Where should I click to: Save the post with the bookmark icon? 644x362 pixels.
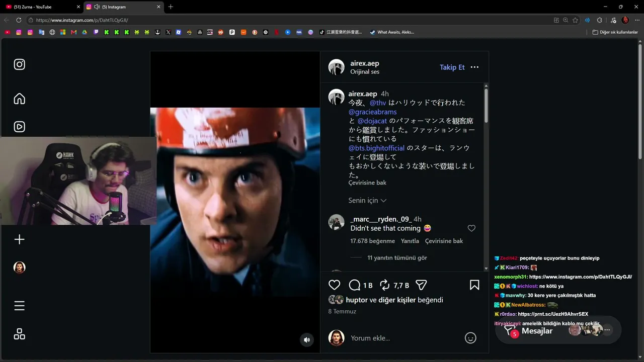tap(474, 285)
